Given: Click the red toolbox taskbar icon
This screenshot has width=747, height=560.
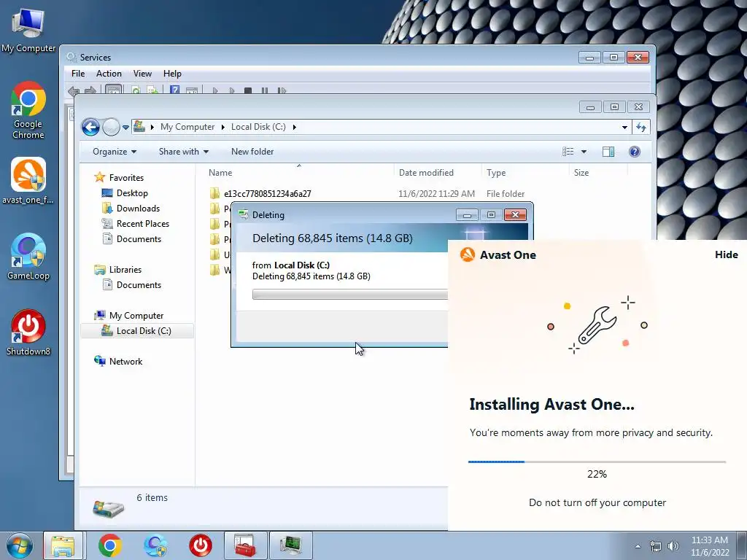Looking at the screenshot, I should 245,545.
